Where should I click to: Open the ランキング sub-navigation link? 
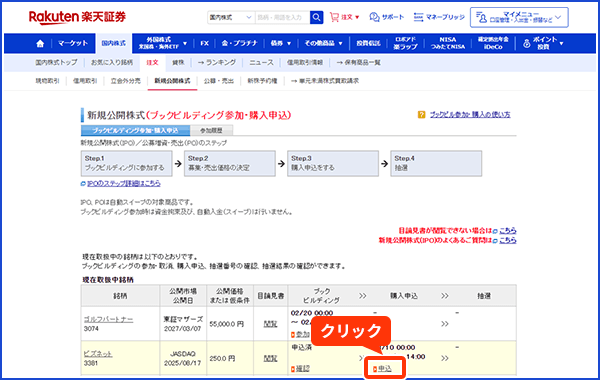(217, 62)
